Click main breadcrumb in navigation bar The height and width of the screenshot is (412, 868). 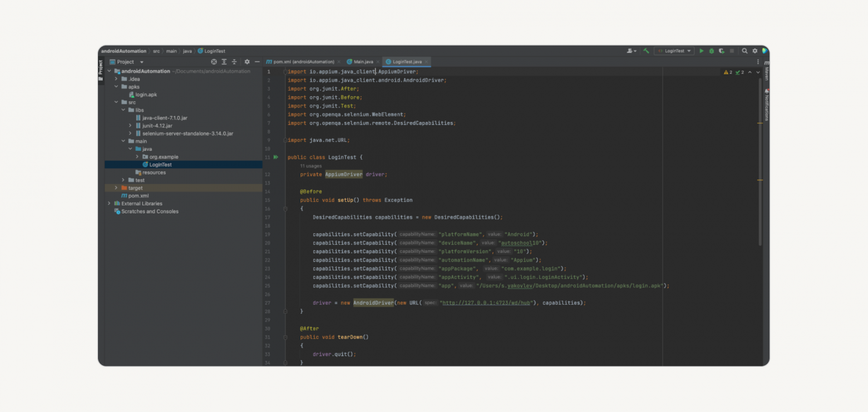click(171, 51)
